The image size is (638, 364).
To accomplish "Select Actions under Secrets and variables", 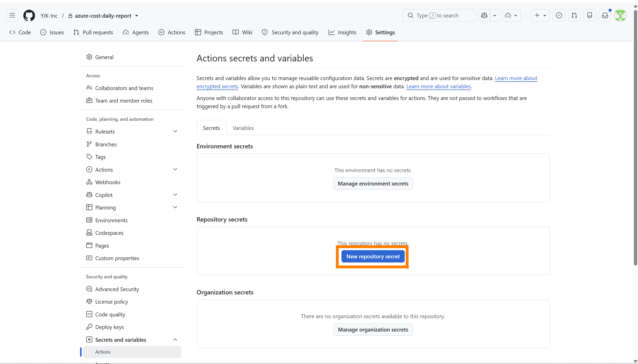I will click(132, 352).
